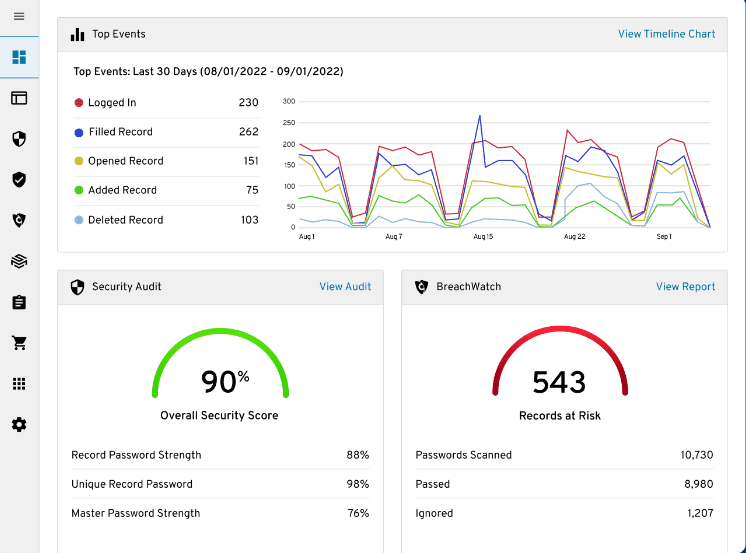The height and width of the screenshot is (553, 746).
Task: Open the apps grid sidebar icon
Action: click(x=19, y=384)
